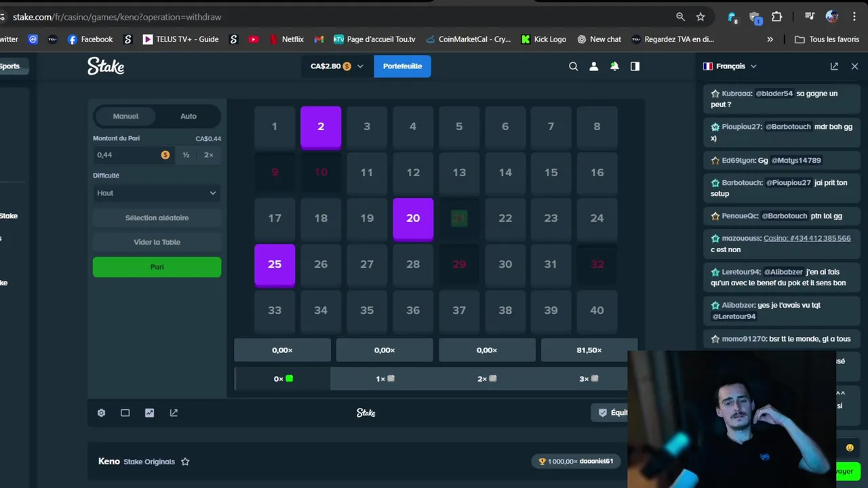Open Chrome extensions puzzle icon

point(777,17)
